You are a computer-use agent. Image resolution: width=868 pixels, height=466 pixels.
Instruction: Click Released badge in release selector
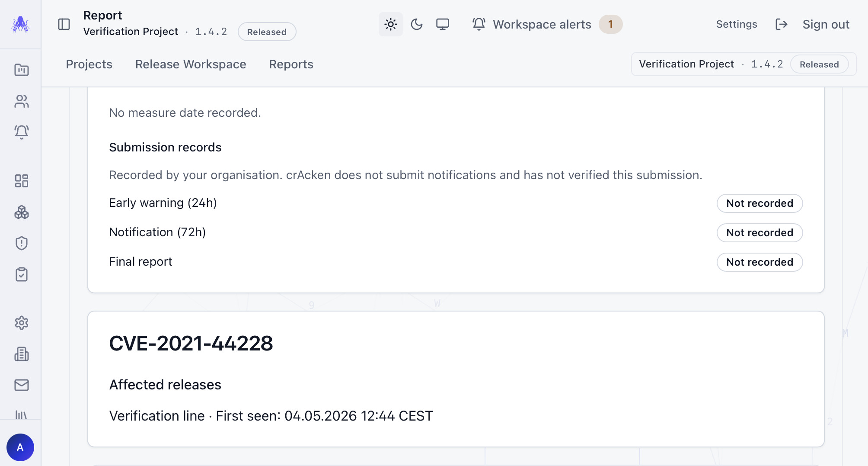[819, 64]
